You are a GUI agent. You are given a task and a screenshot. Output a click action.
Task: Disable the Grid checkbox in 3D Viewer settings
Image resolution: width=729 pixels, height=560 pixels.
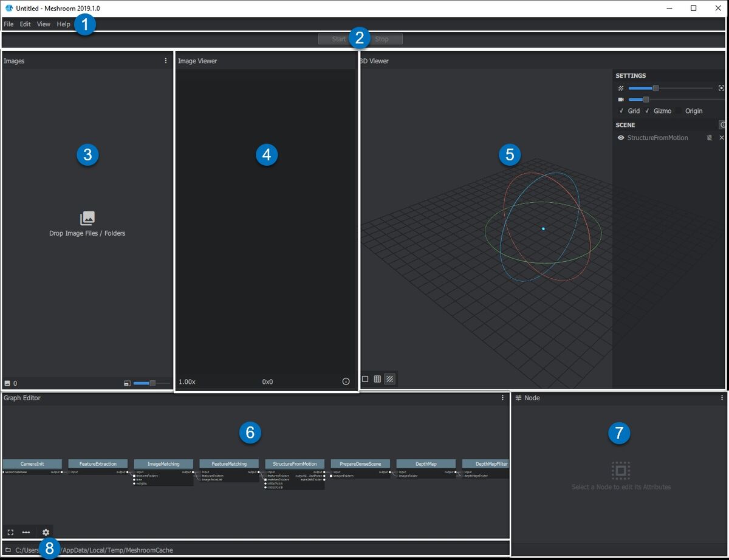pos(621,111)
